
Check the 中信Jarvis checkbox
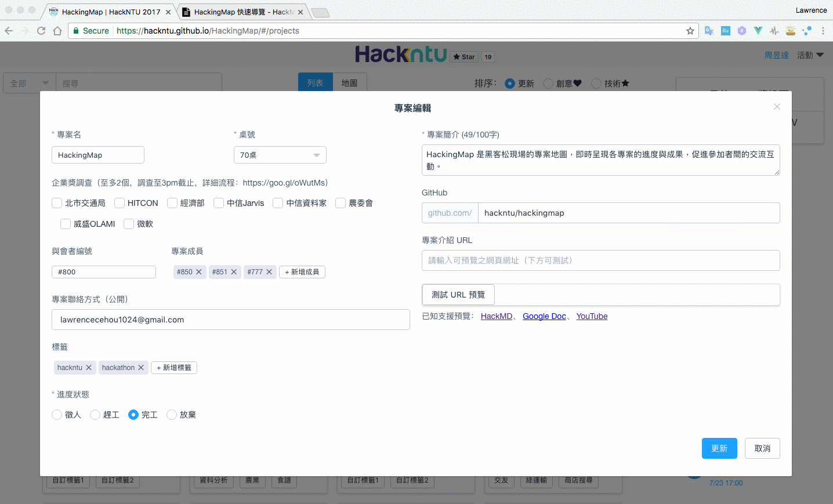(219, 203)
